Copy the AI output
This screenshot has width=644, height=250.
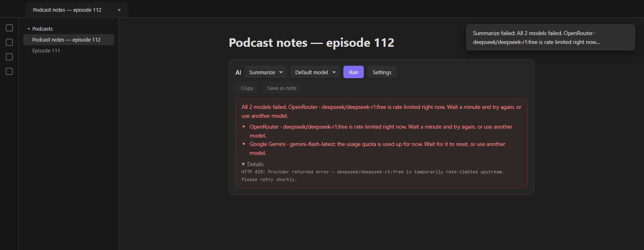click(247, 88)
